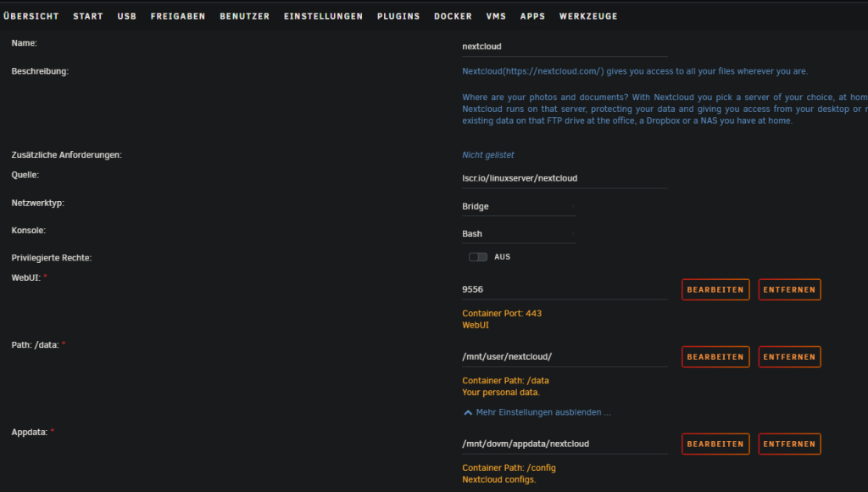Click Bearbeiten for Path /data
The image size is (868, 492).
(x=715, y=357)
